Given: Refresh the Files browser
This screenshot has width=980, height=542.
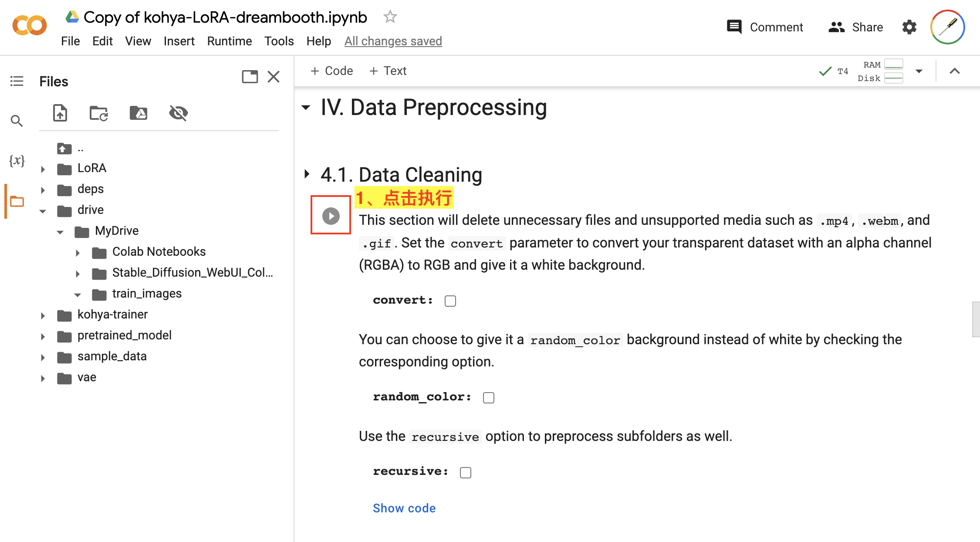Looking at the screenshot, I should pos(98,113).
